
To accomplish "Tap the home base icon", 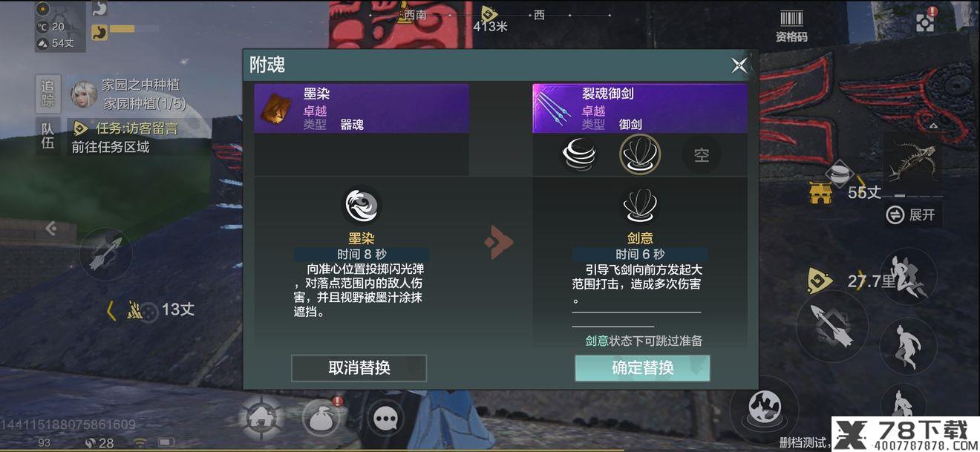I will click(261, 419).
